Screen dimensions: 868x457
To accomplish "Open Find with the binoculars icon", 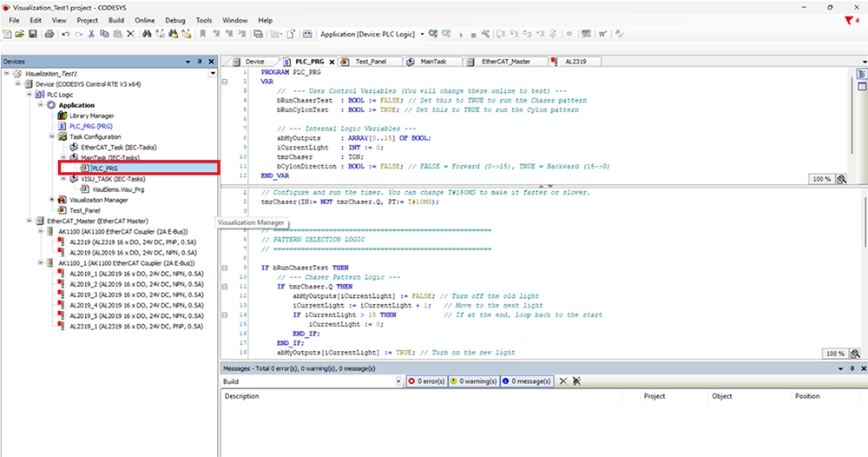I will [x=147, y=35].
